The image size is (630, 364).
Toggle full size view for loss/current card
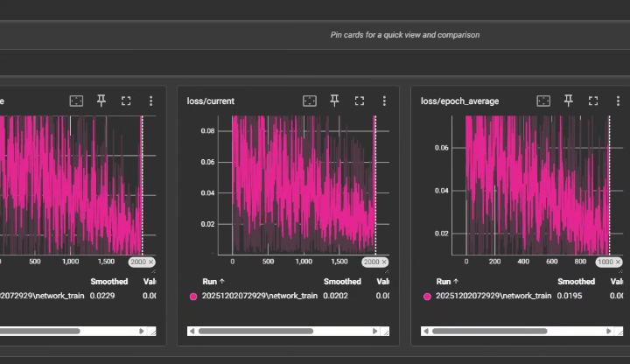[x=359, y=101]
